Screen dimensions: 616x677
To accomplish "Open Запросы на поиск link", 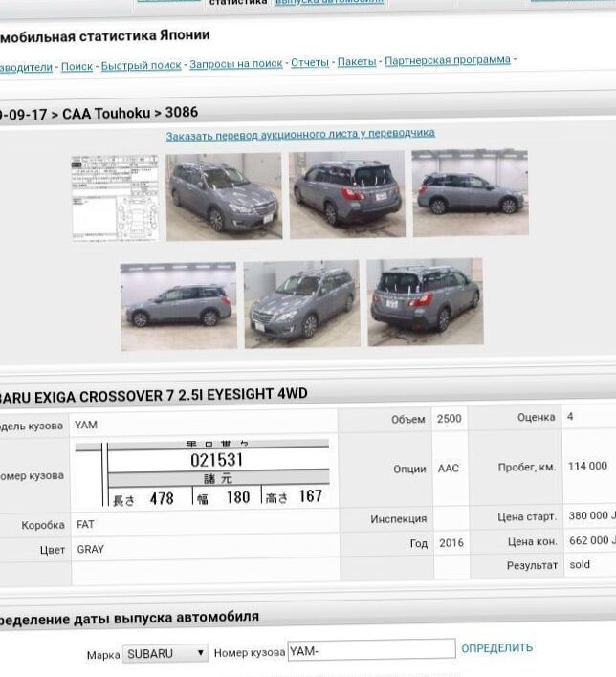I will (236, 64).
